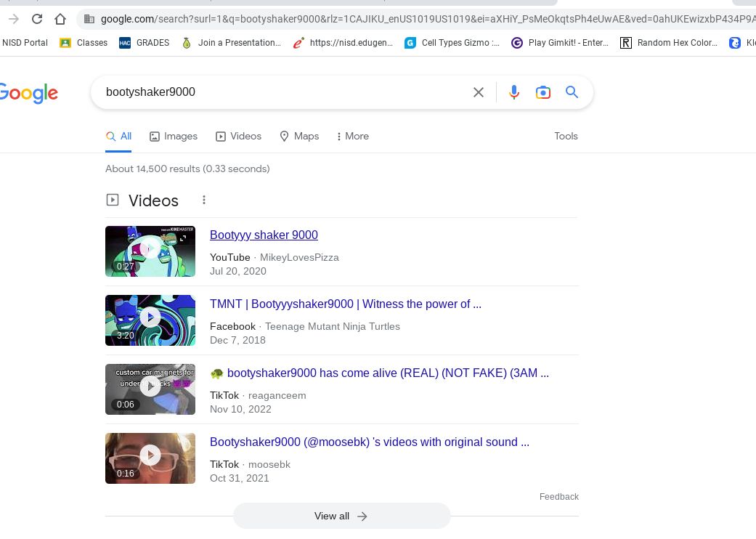Open the GRADES bookmark
Screen dimensions: 756x539
click(x=144, y=43)
